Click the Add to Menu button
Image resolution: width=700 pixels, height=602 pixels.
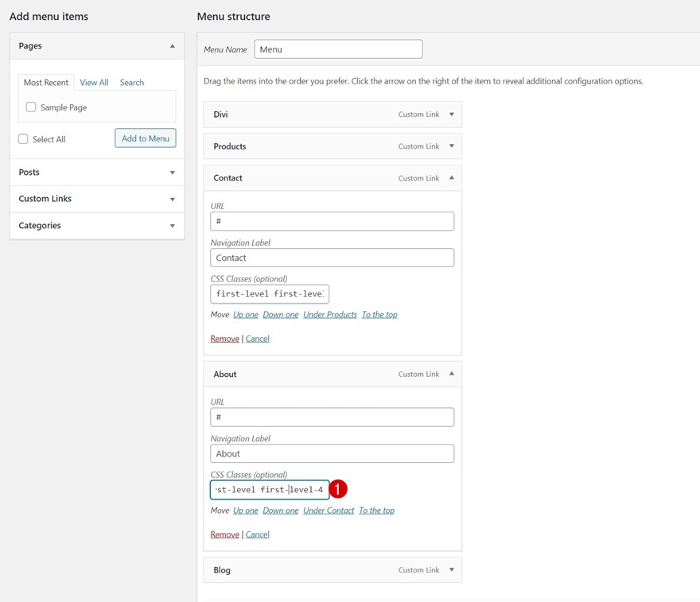[x=146, y=138]
